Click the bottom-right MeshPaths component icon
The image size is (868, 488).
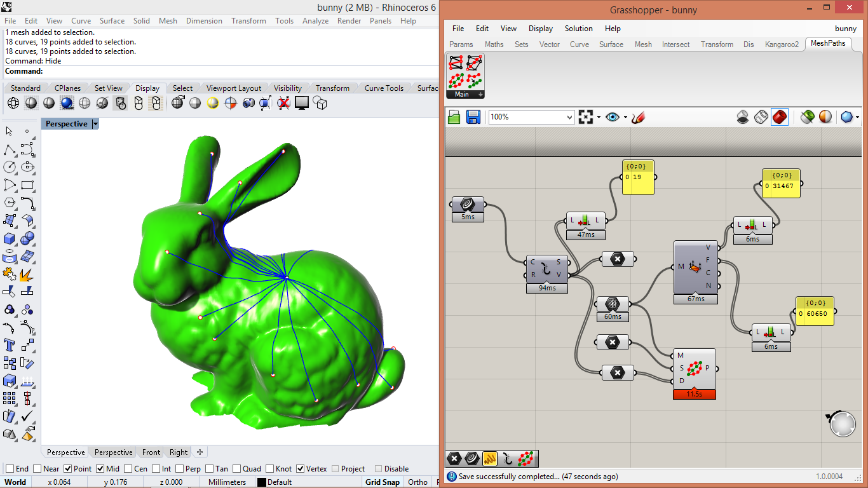click(474, 80)
